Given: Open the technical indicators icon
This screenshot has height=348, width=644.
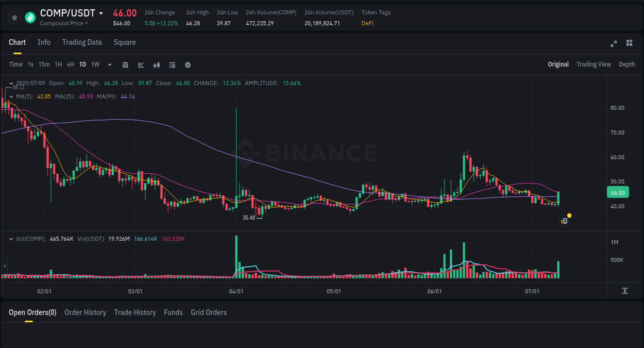Looking at the screenshot, I should (172, 65).
